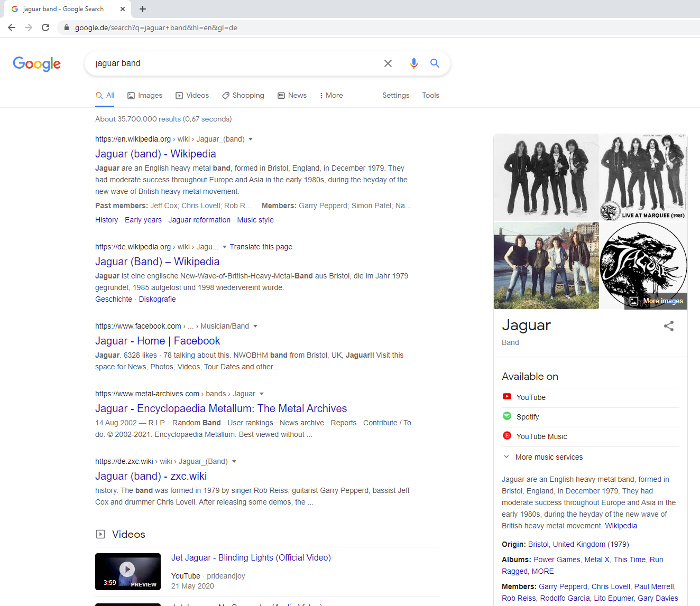
Task: Click the browser address bar URL
Action: pyautogui.click(x=156, y=27)
